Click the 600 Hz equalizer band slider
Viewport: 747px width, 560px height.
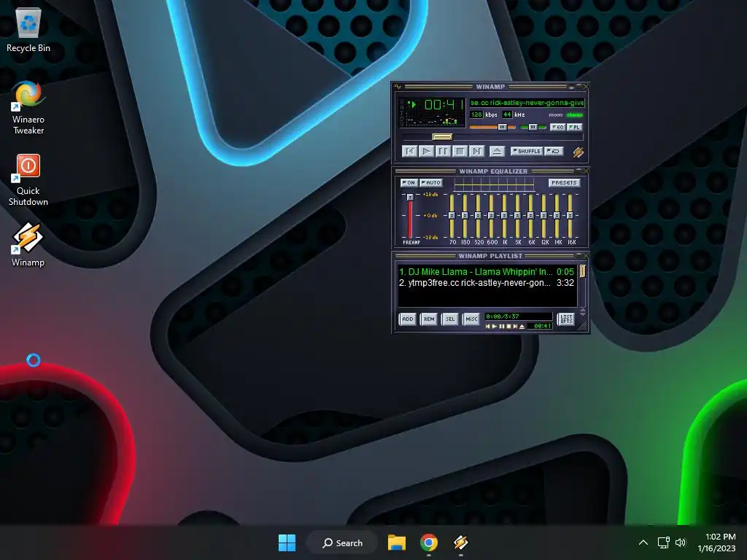491,216
